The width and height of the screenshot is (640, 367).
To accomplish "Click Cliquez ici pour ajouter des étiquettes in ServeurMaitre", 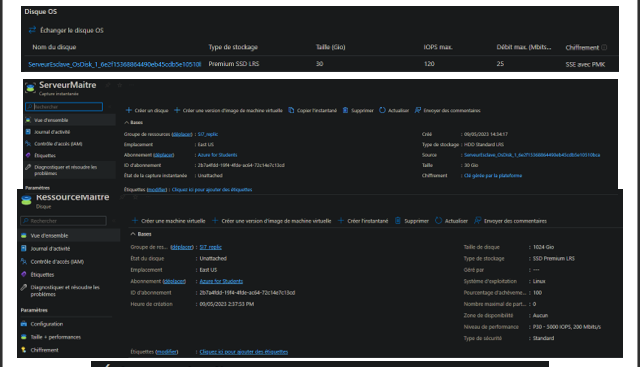I will click(x=212, y=189).
